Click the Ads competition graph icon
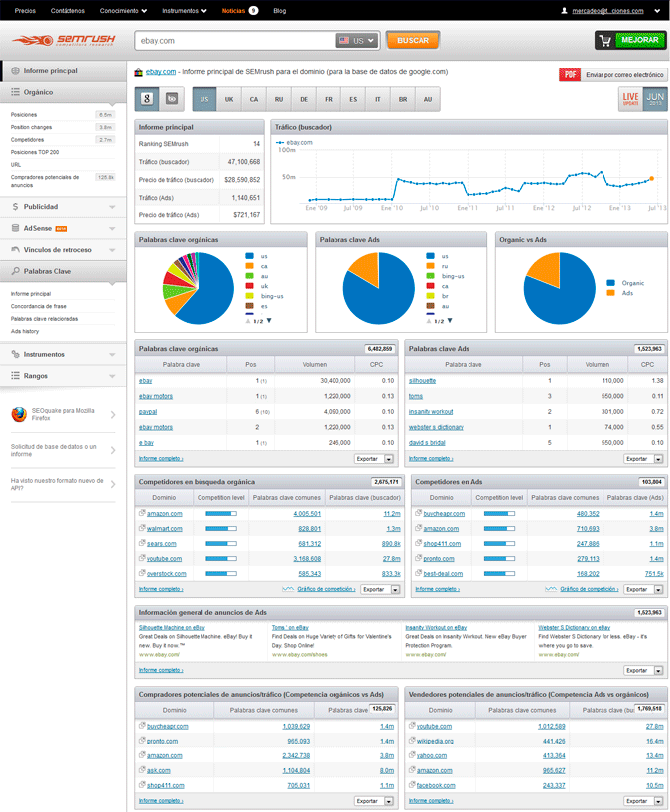 pos(551,589)
